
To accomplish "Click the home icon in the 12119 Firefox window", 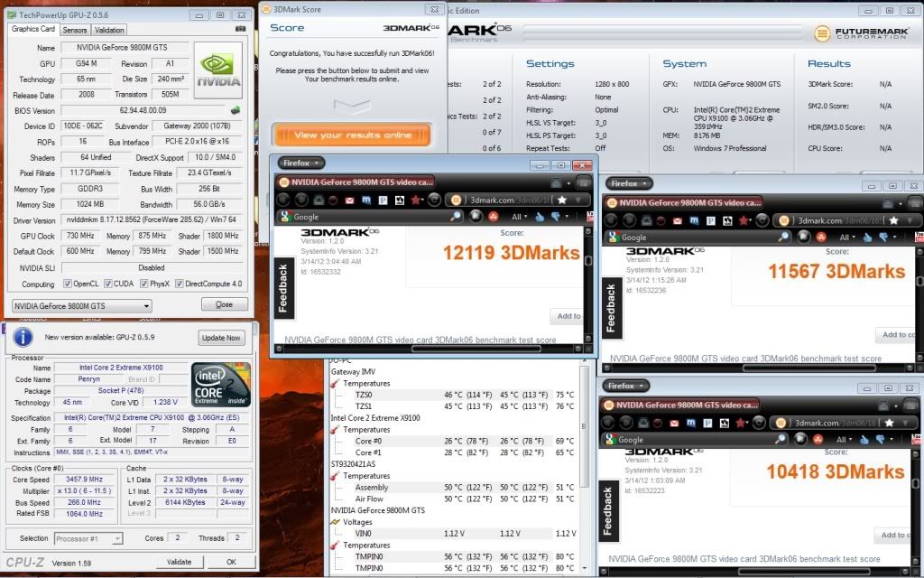I will pos(319,200).
